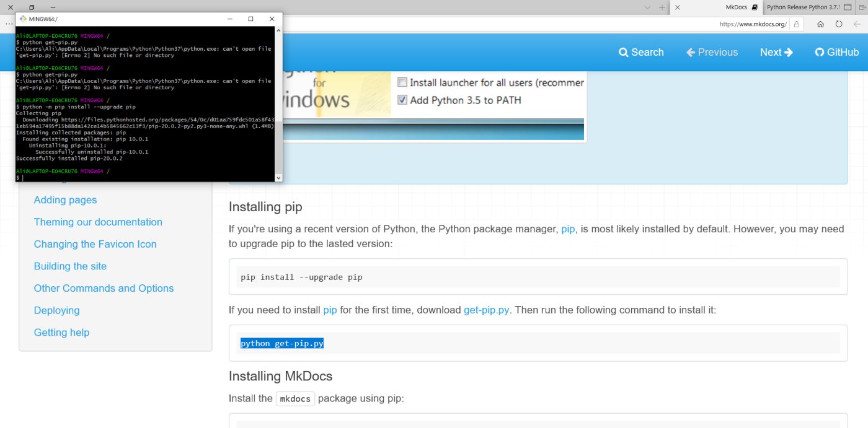Open a new tab with the plus icon
The image size is (868, 428).
(x=662, y=7)
